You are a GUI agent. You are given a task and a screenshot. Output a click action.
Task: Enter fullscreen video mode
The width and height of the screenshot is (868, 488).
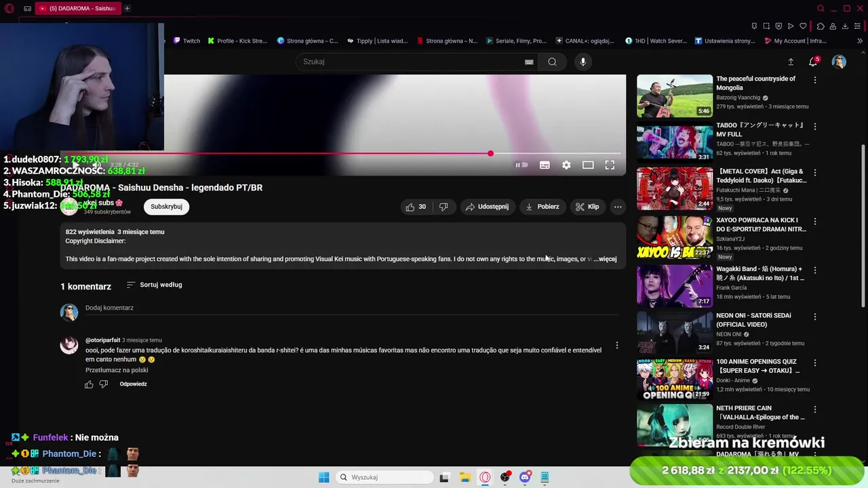point(610,165)
